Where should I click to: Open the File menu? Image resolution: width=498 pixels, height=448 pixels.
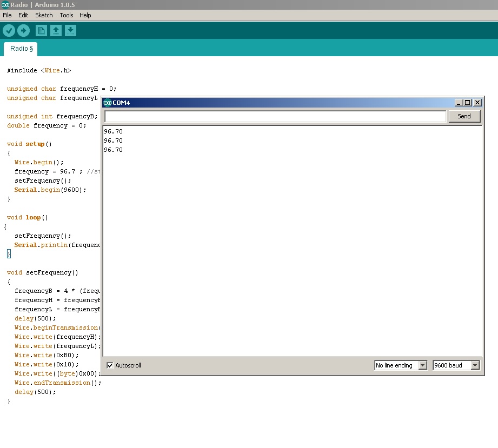pyautogui.click(x=7, y=15)
